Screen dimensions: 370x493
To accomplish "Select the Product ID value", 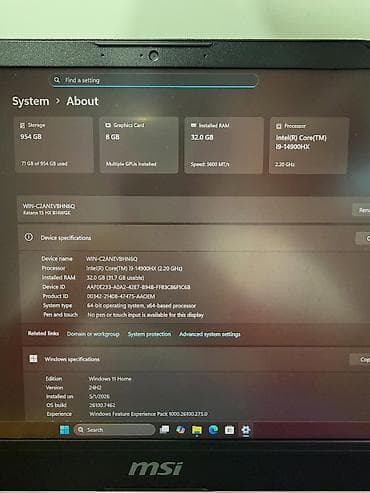I will 121,296.
